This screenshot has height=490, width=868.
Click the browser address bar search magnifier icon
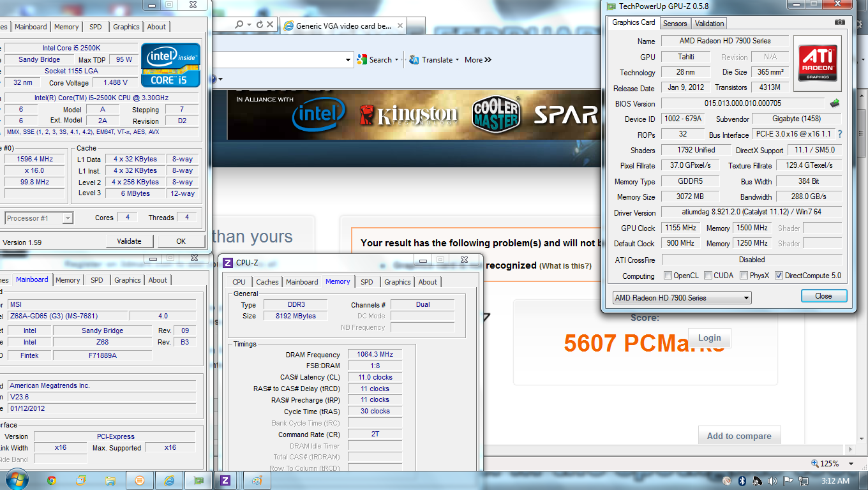239,25
